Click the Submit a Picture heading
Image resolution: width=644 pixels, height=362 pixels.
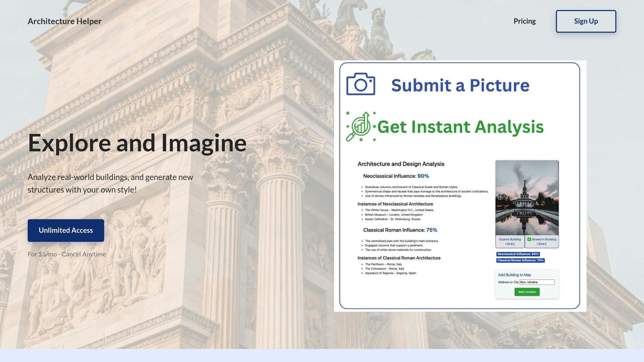[460, 85]
